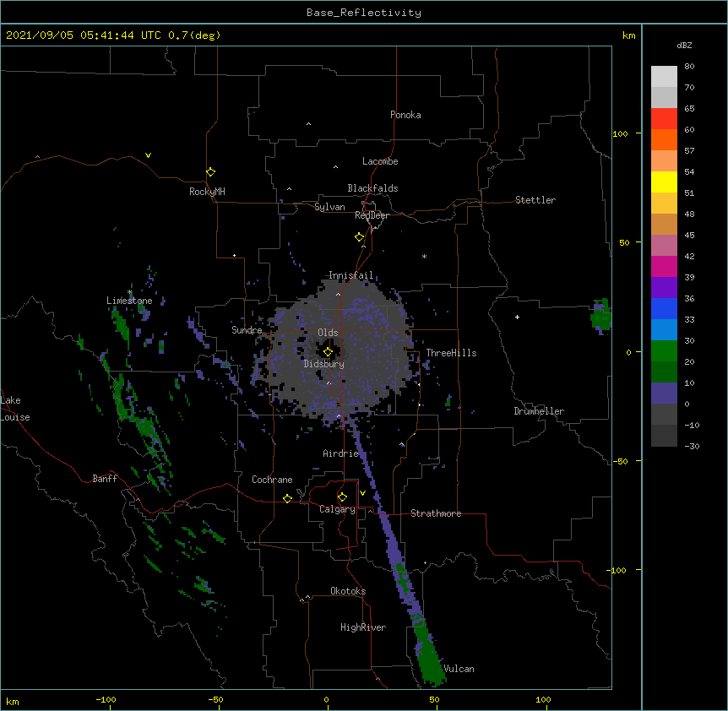
Task: Click the Olds town label
Action: 328,333
